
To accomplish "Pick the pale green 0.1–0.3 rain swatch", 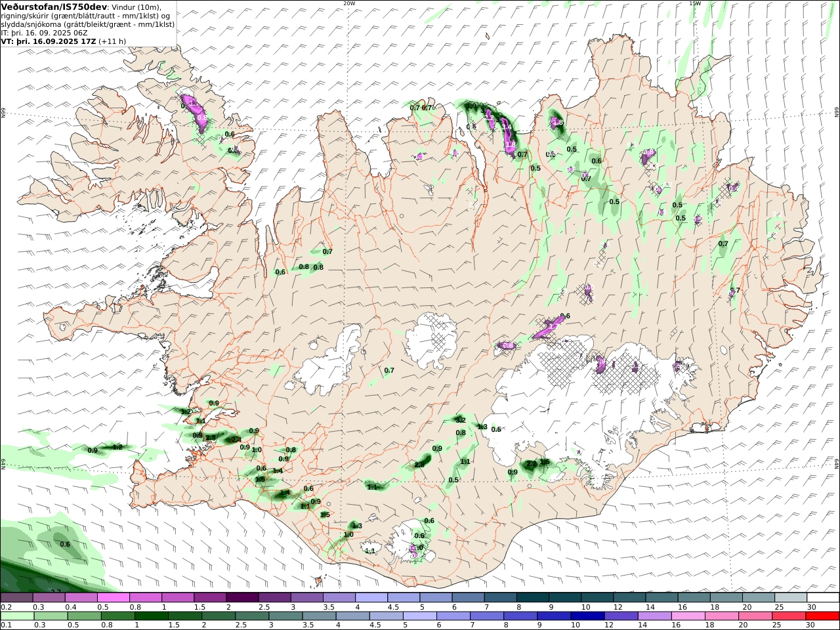I will (17, 616).
